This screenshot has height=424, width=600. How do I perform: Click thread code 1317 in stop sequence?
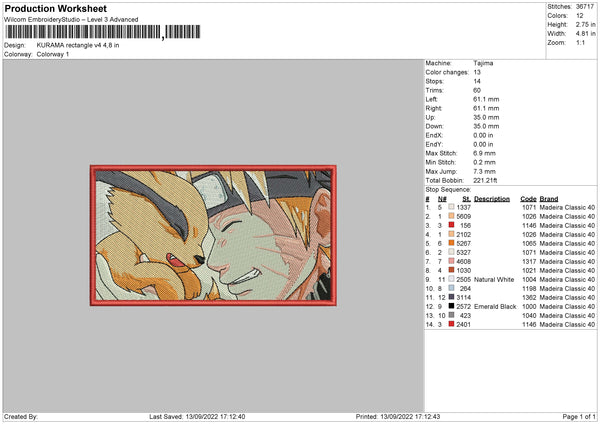coord(529,261)
